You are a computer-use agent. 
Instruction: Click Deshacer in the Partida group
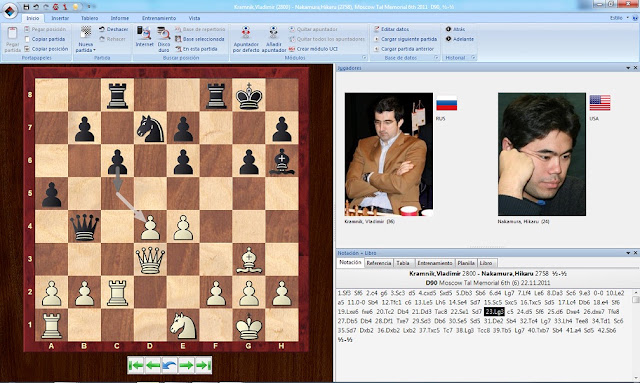click(x=113, y=29)
